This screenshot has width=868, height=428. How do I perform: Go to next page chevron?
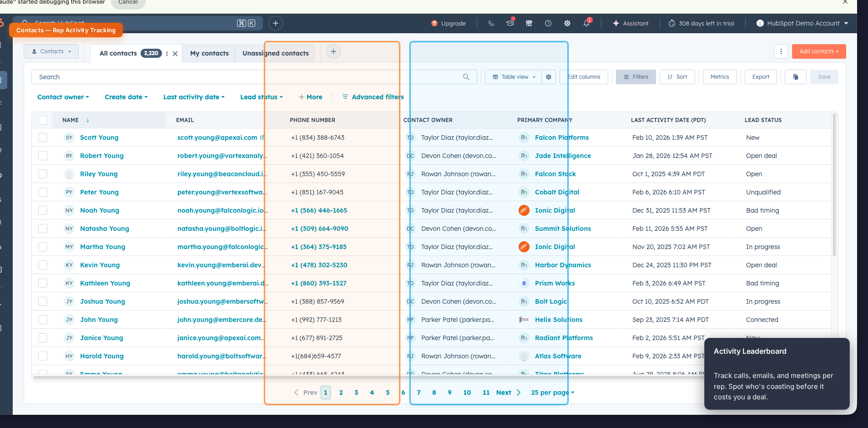(x=518, y=392)
